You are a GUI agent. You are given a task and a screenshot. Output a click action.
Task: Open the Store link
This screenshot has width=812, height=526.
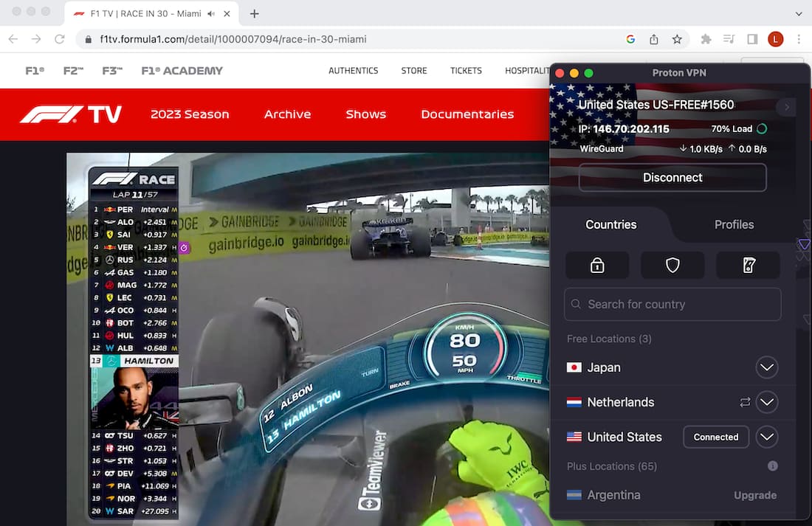click(x=414, y=71)
